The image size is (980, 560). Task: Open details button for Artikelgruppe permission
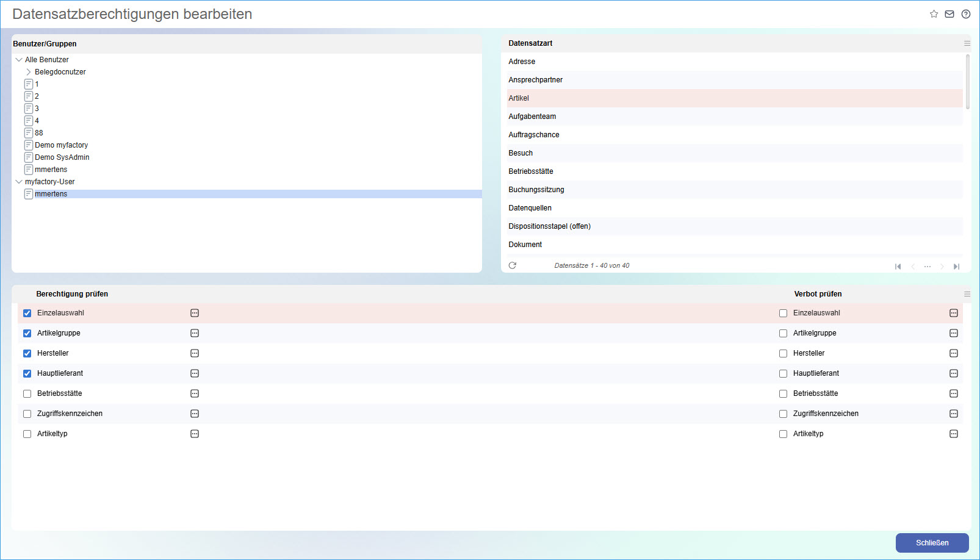pos(195,333)
